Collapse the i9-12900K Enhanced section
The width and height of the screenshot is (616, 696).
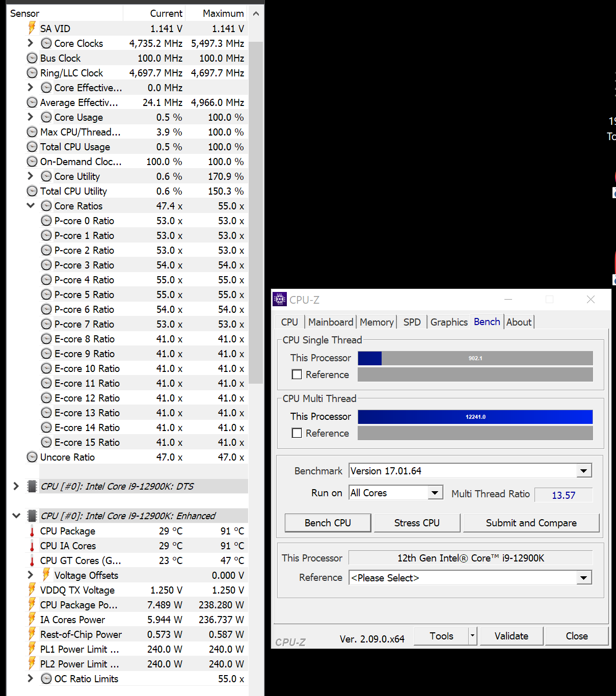click(16, 516)
